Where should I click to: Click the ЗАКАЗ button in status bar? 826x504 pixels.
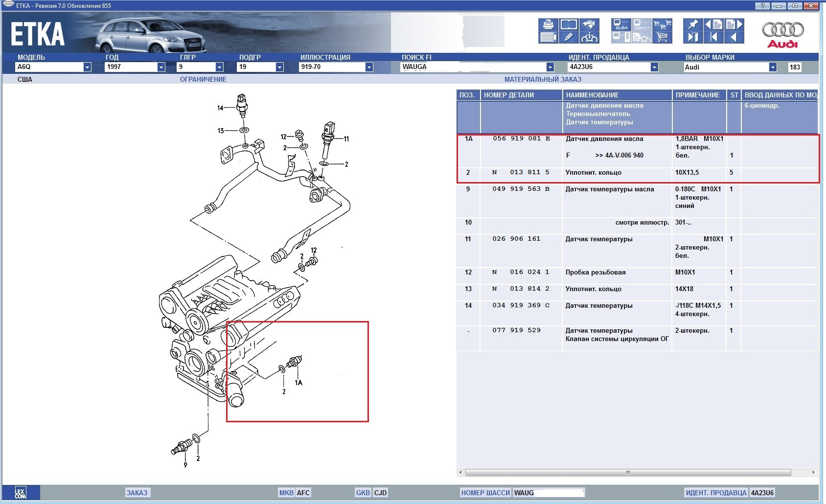(x=137, y=493)
